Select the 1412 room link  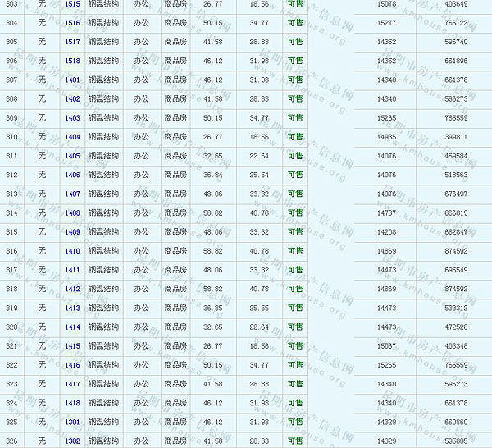(x=72, y=289)
